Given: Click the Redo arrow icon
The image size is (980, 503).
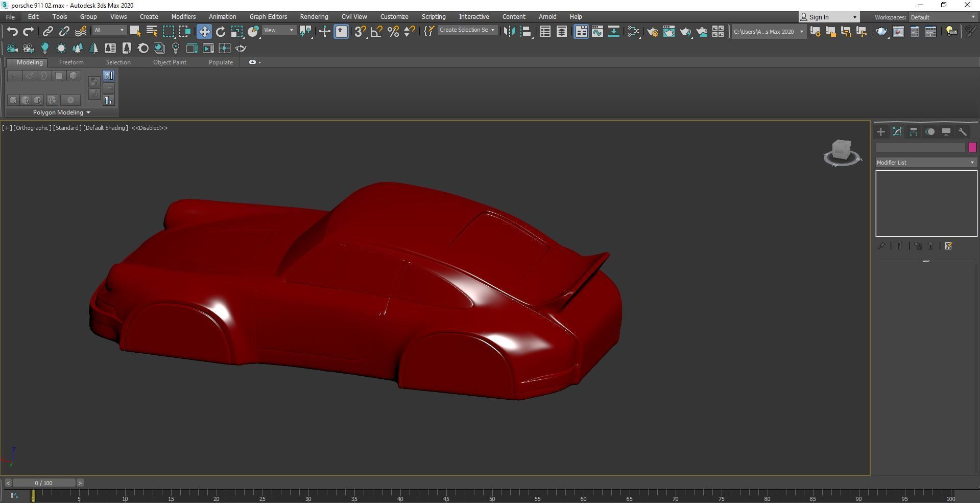Looking at the screenshot, I should (x=29, y=32).
